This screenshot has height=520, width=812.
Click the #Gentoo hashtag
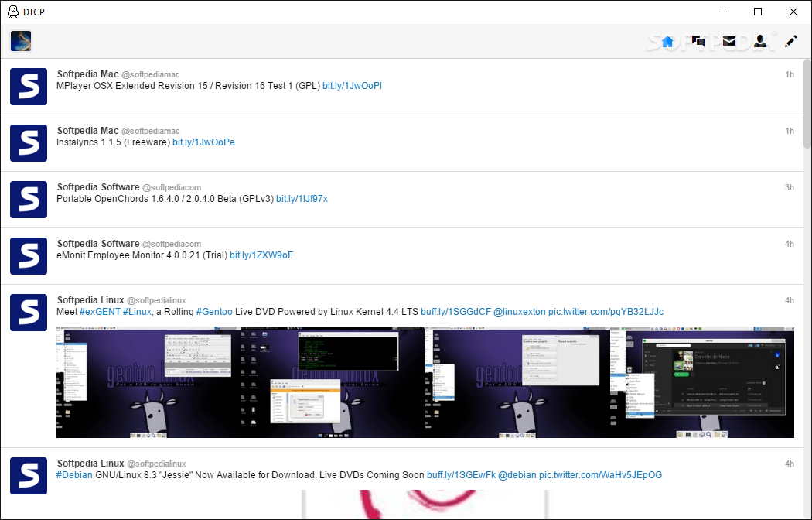click(214, 312)
